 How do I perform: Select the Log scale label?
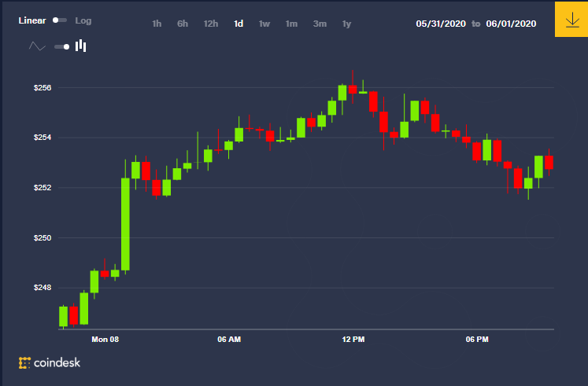point(83,20)
